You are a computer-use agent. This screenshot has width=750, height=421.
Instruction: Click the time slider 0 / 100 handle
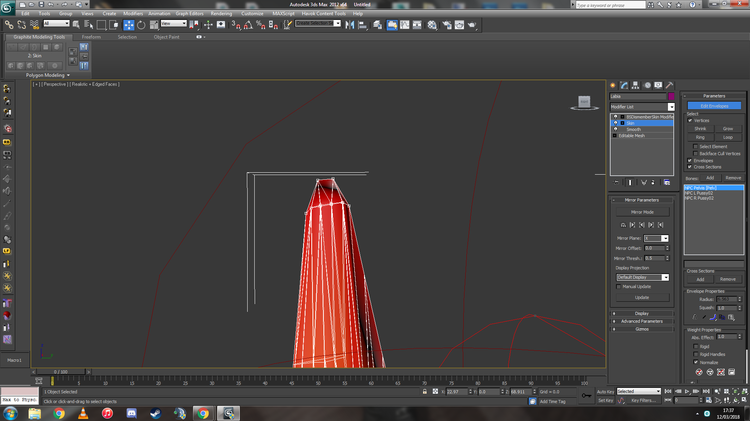61,372
